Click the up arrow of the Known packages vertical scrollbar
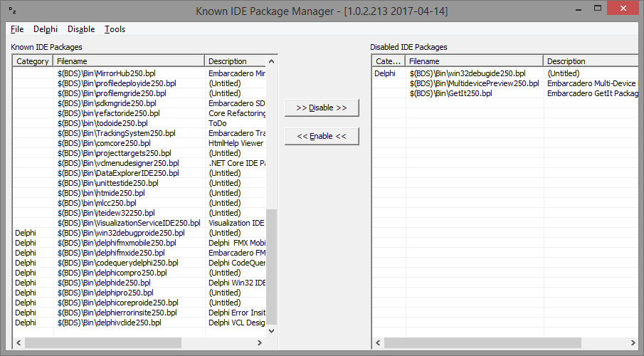The image size is (644, 356). 272,61
